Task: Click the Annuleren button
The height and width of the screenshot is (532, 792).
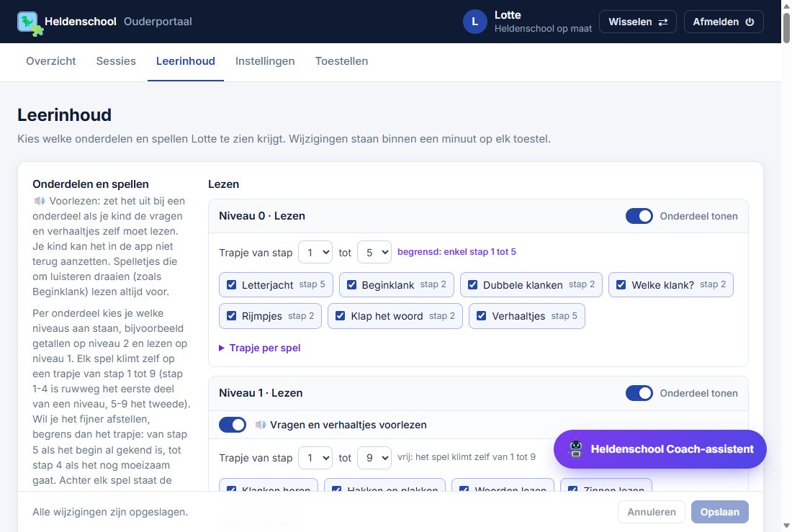Action: pos(652,512)
